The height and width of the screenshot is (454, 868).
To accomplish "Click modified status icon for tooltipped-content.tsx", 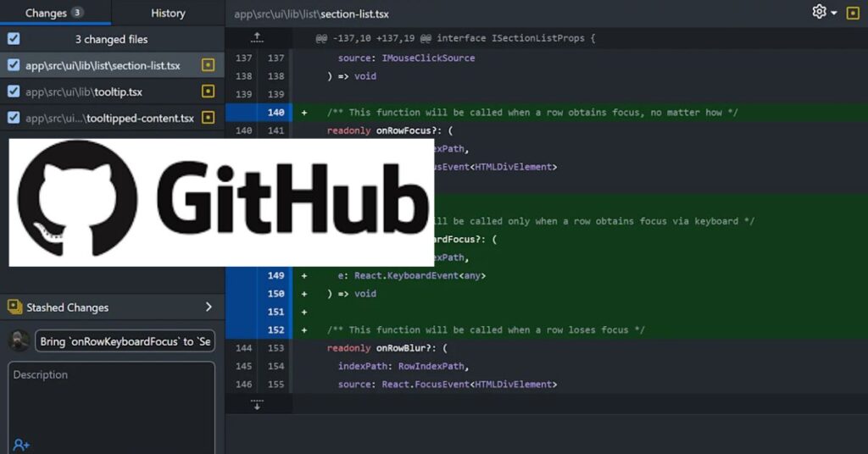I will pos(209,117).
